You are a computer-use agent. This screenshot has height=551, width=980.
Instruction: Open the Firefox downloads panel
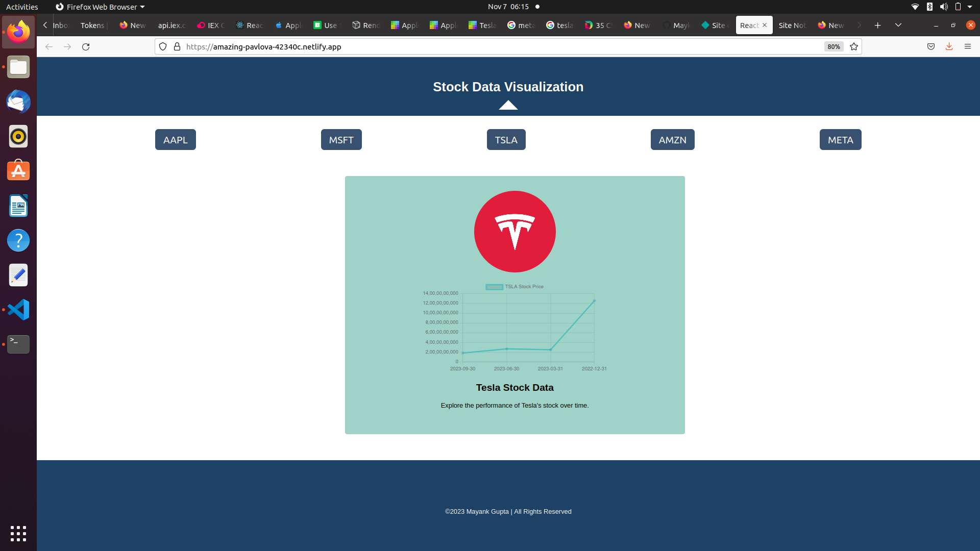tap(949, 46)
